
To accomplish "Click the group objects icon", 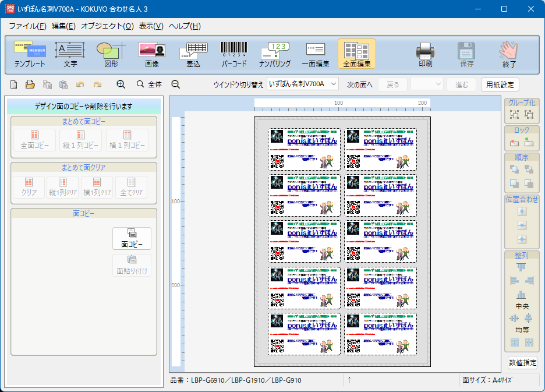I will (514, 114).
